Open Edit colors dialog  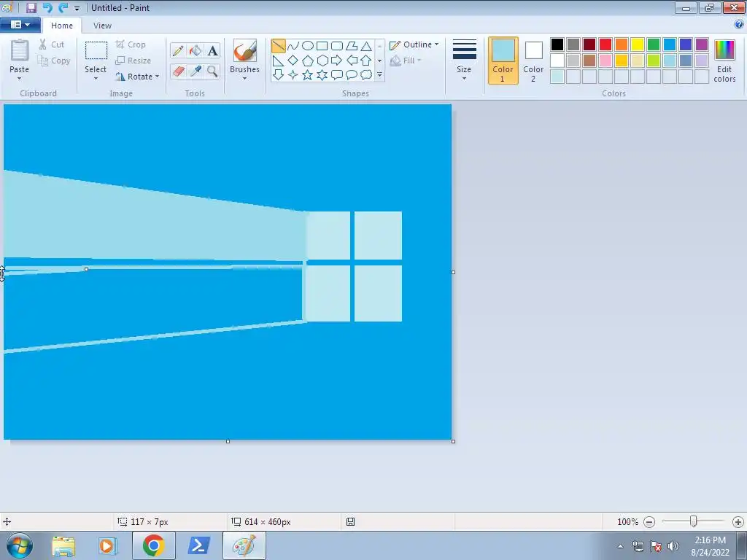(x=724, y=61)
